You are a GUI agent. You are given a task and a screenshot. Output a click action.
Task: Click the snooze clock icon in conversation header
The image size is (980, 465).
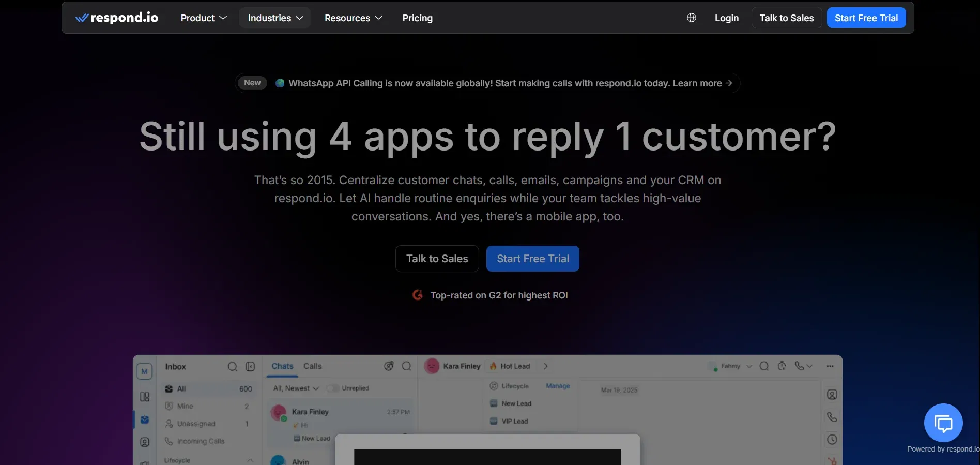(782, 366)
